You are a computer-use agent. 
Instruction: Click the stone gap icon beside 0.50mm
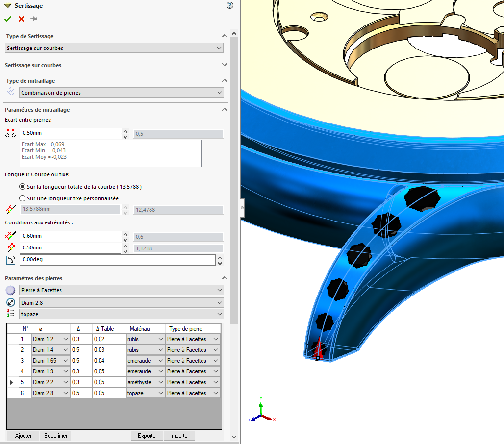tap(10, 133)
